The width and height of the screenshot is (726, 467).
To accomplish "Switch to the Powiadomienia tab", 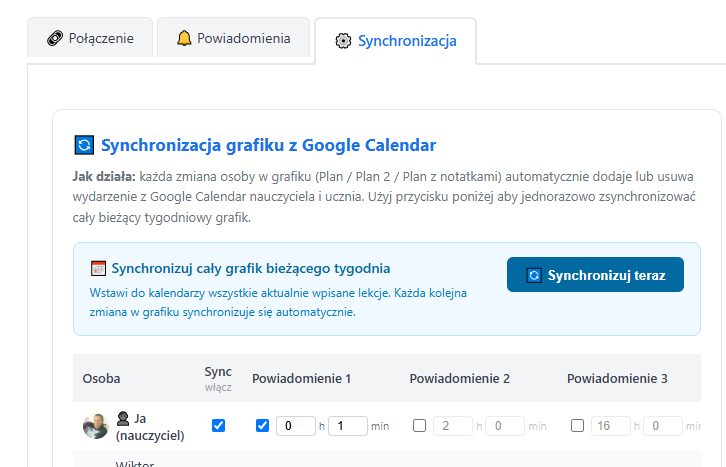I will pyautogui.click(x=233, y=38).
